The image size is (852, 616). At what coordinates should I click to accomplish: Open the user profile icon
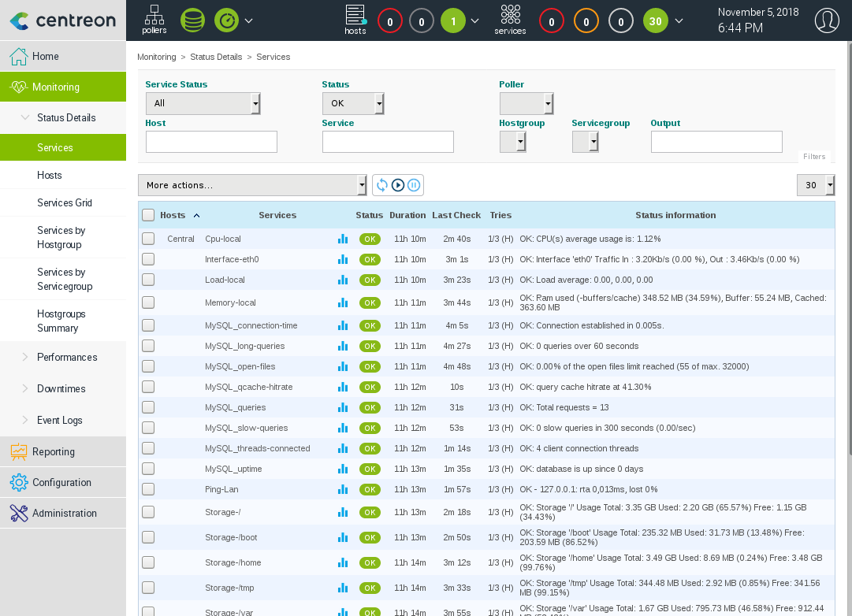coord(826,20)
